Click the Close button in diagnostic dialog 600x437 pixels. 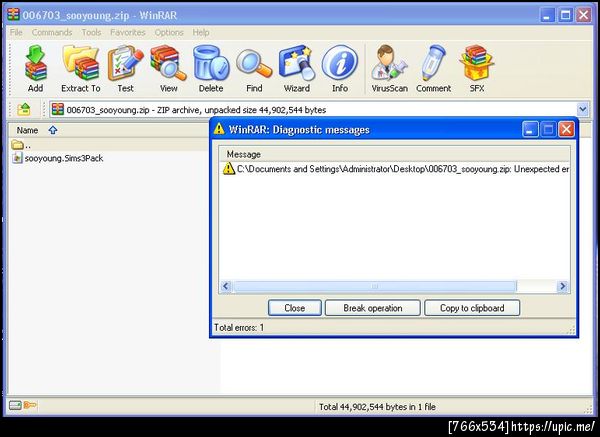pyautogui.click(x=295, y=308)
